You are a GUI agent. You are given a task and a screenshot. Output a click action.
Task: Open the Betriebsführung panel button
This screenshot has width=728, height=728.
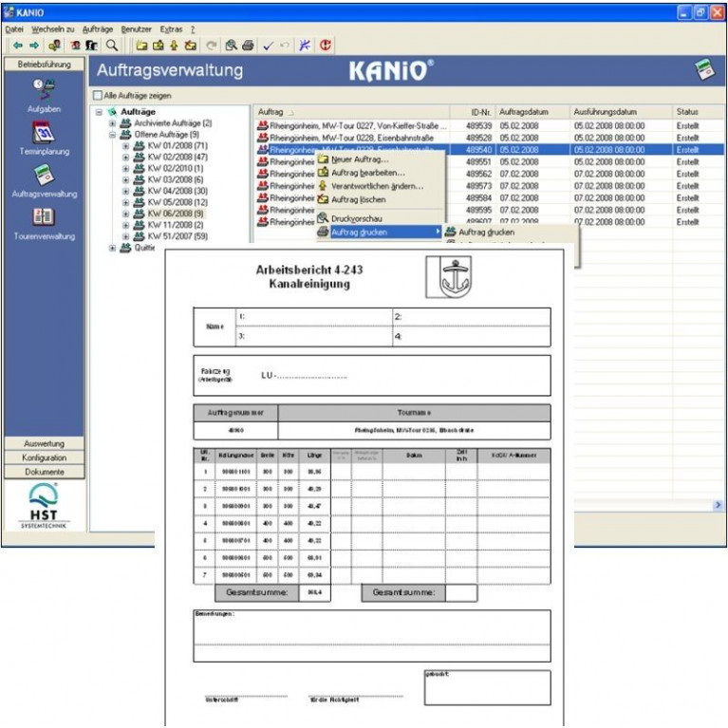44,65
